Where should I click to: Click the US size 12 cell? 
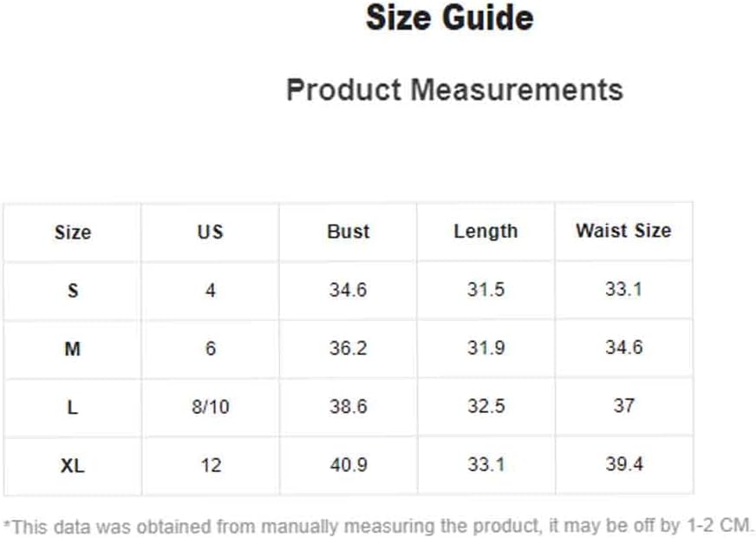[210, 465]
